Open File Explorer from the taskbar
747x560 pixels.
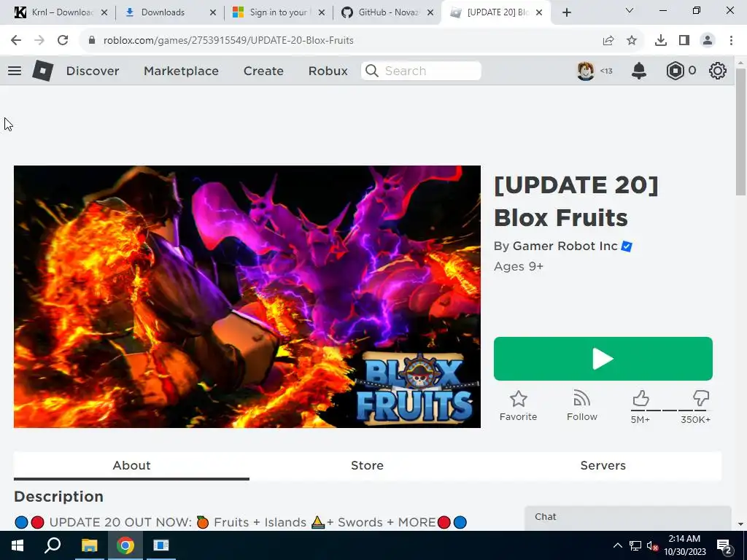click(x=89, y=545)
